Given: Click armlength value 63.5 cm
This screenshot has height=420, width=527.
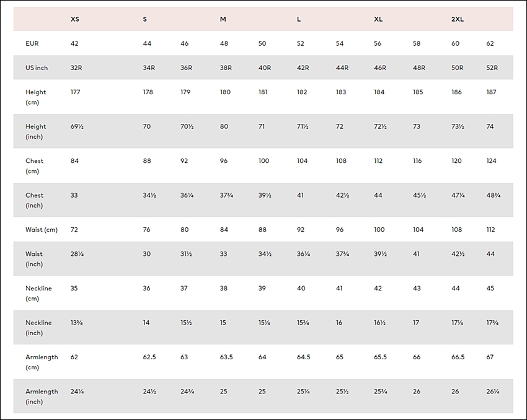Looking at the screenshot, I should pyautogui.click(x=226, y=357).
